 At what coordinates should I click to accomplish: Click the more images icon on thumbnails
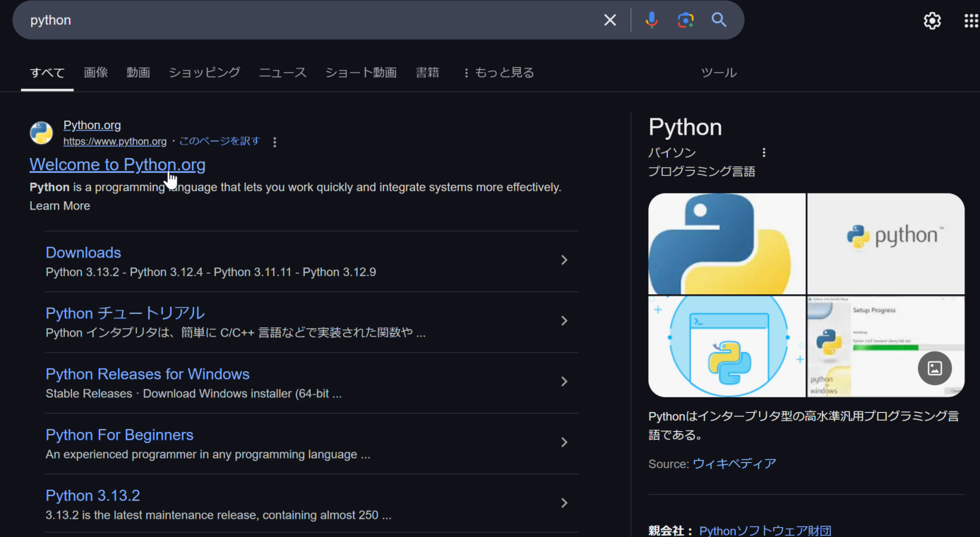935,368
